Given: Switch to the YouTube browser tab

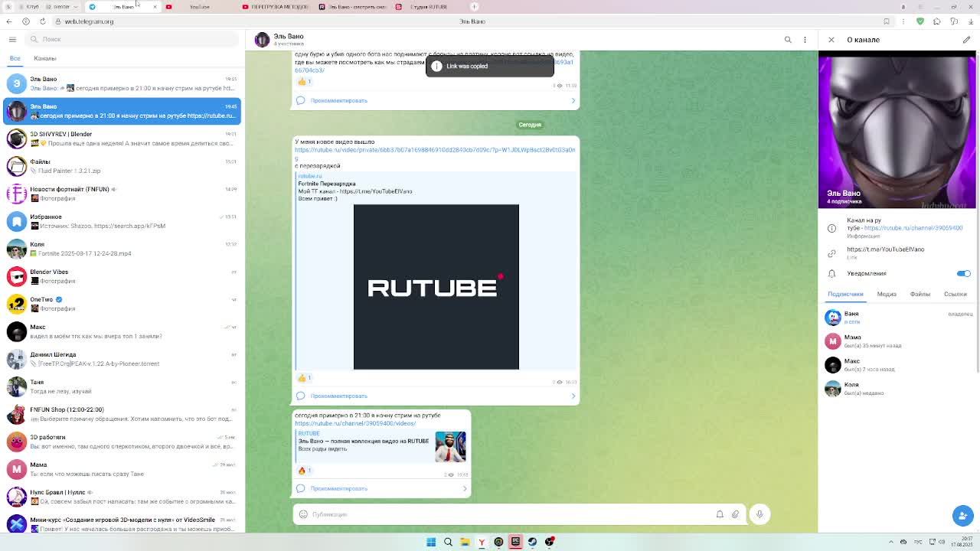Looking at the screenshot, I should tap(199, 7).
